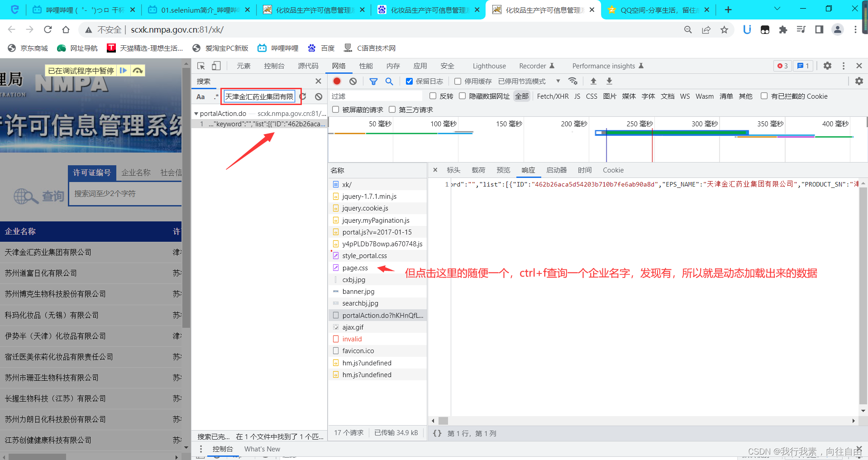Open the Lighthouse tab
Screen dimensions: 868x460
pyautogui.click(x=489, y=66)
